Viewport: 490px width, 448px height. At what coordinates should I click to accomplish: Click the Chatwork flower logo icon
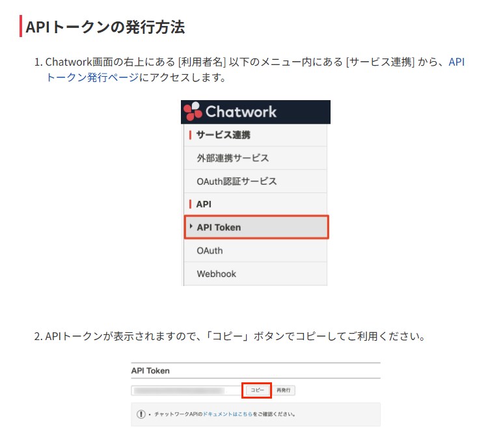tap(193, 112)
